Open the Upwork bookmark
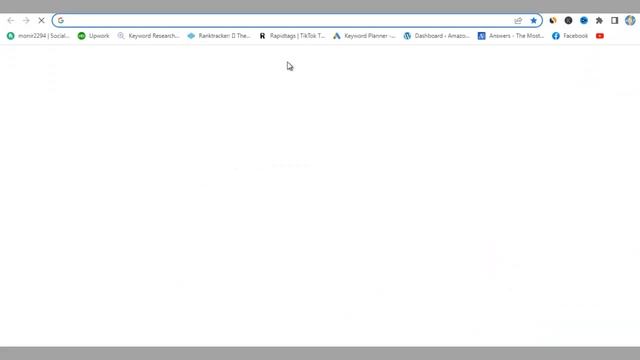Image resolution: width=640 pixels, height=360 pixels. [x=93, y=36]
